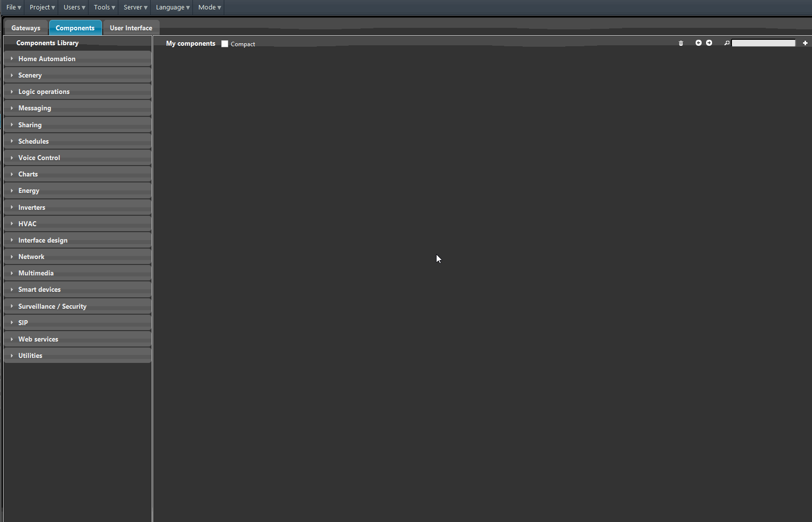Switch to the User Interface tab
The height and width of the screenshot is (522, 812).
131,28
